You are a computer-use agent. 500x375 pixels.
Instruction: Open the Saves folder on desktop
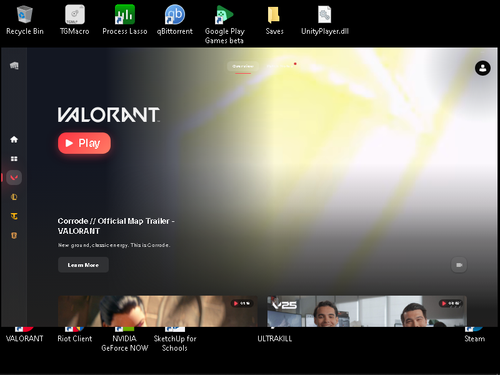(x=274, y=20)
